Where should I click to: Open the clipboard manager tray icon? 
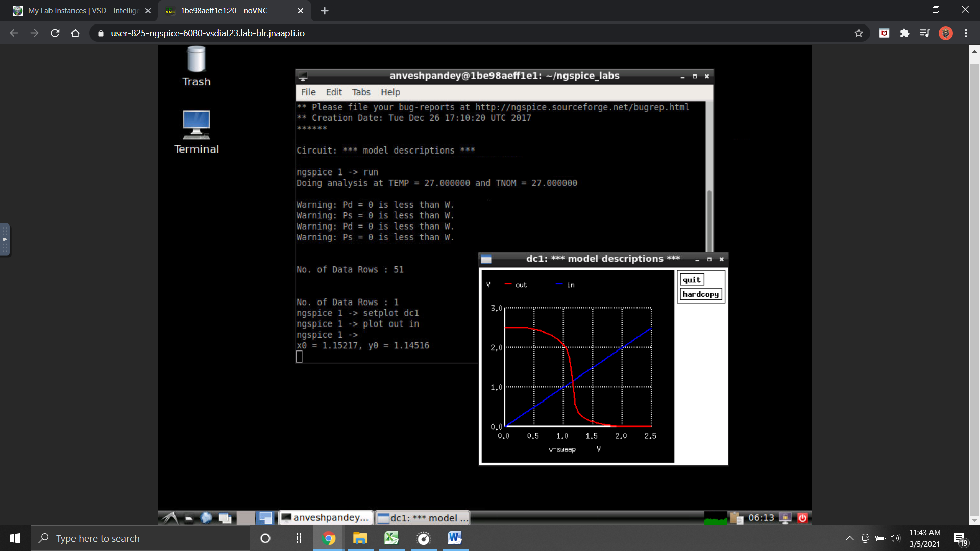coord(736,518)
